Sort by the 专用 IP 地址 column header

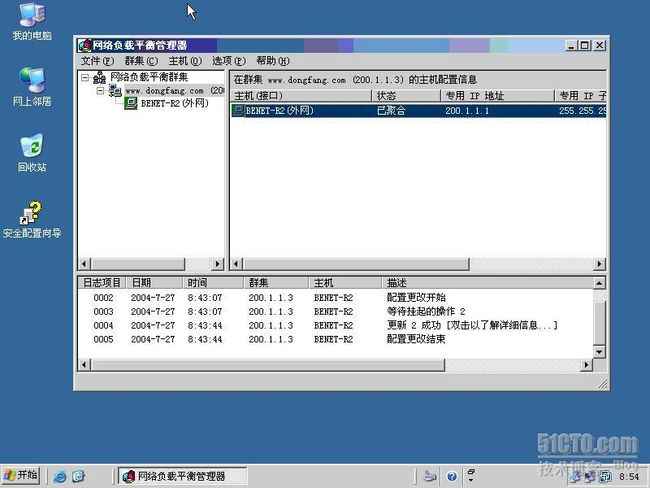pos(497,96)
